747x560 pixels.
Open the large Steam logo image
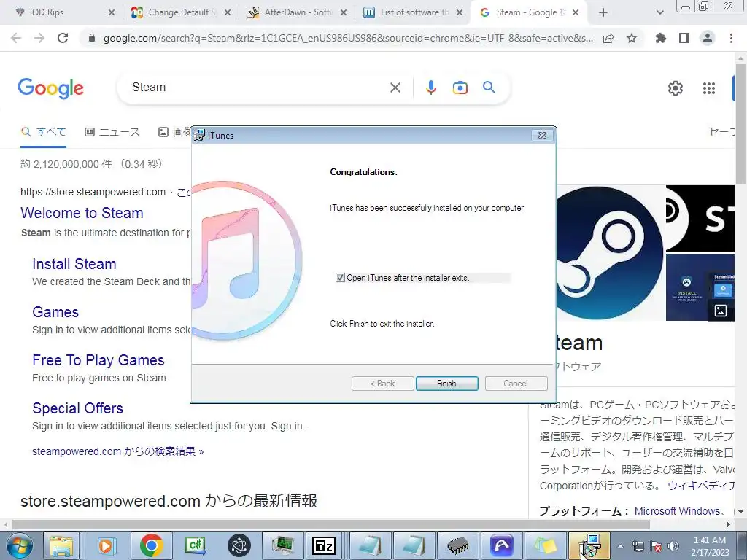[611, 253]
